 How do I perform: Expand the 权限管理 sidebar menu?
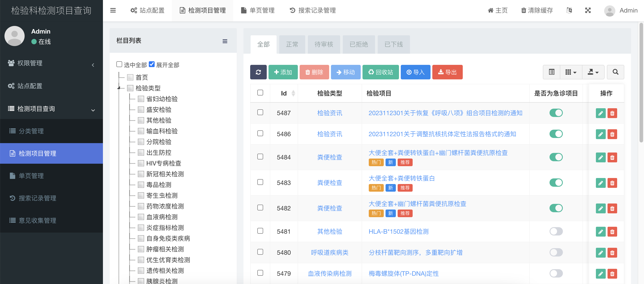point(51,64)
